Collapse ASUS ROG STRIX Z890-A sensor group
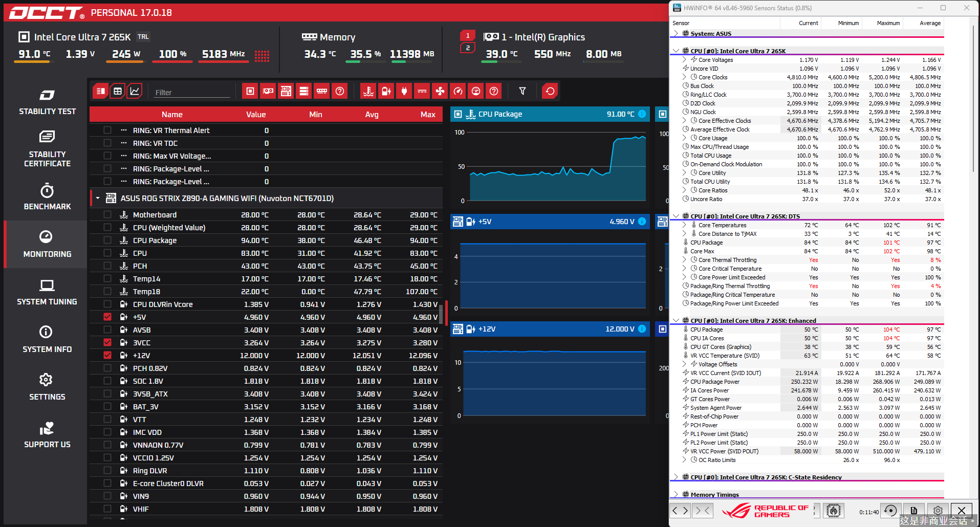Image resolution: width=980 pixels, height=527 pixels. [x=98, y=198]
